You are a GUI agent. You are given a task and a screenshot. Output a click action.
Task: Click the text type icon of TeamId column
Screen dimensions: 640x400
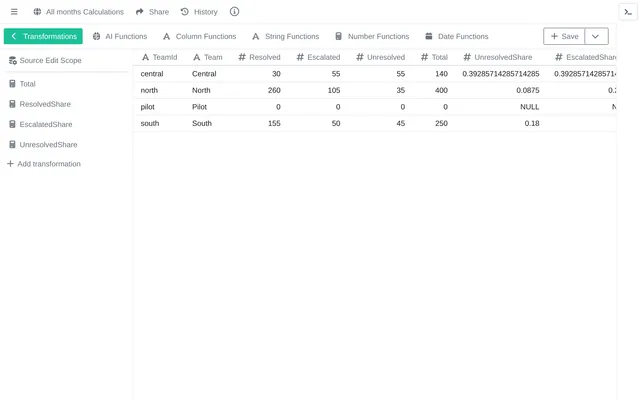145,57
